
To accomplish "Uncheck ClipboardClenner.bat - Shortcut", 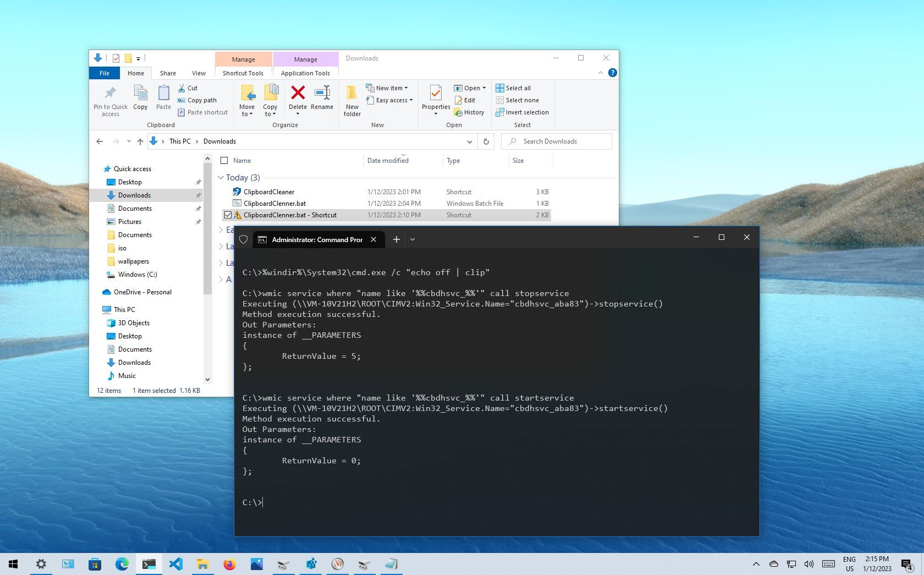I will (x=228, y=215).
